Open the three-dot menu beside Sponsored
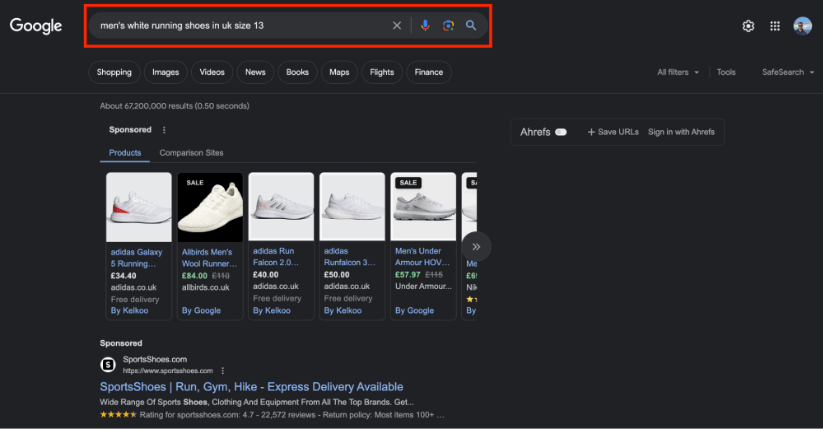 164,130
